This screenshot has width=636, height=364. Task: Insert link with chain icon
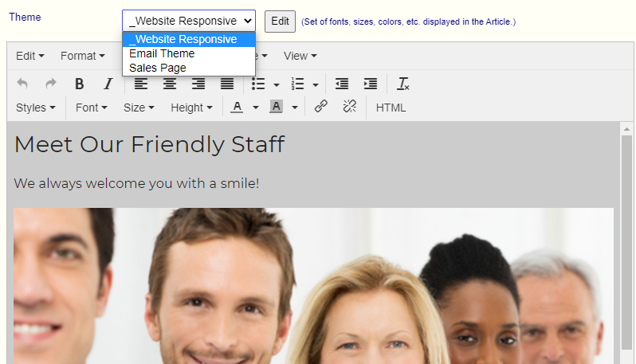pos(321,107)
